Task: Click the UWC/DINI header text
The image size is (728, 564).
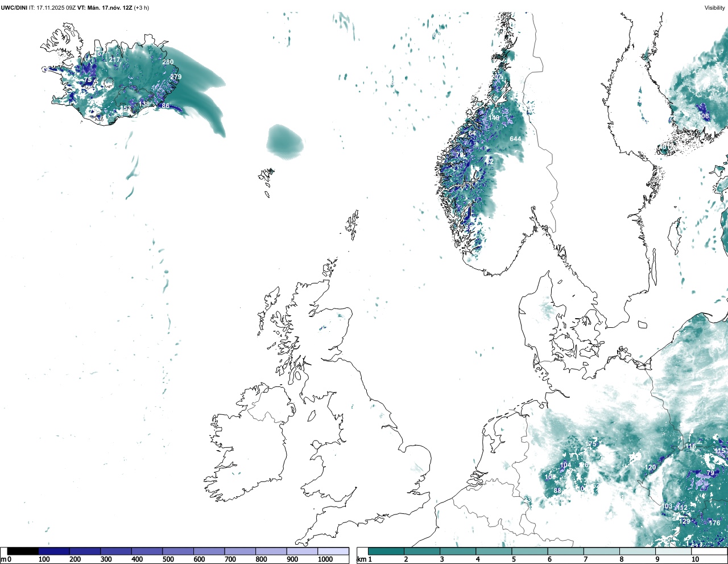Action: click(x=14, y=8)
